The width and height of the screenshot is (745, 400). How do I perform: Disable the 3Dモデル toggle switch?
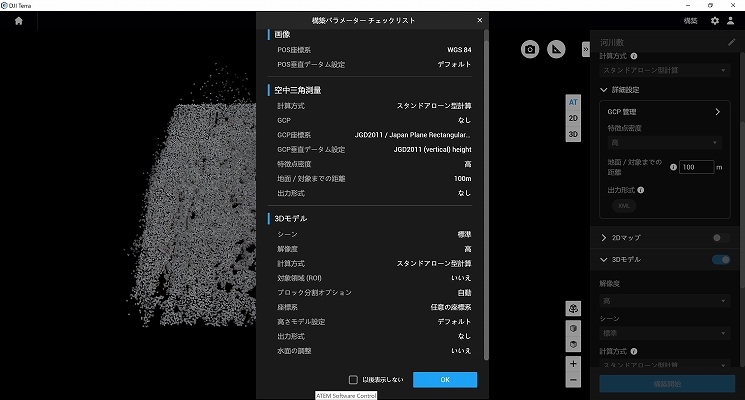(719, 260)
